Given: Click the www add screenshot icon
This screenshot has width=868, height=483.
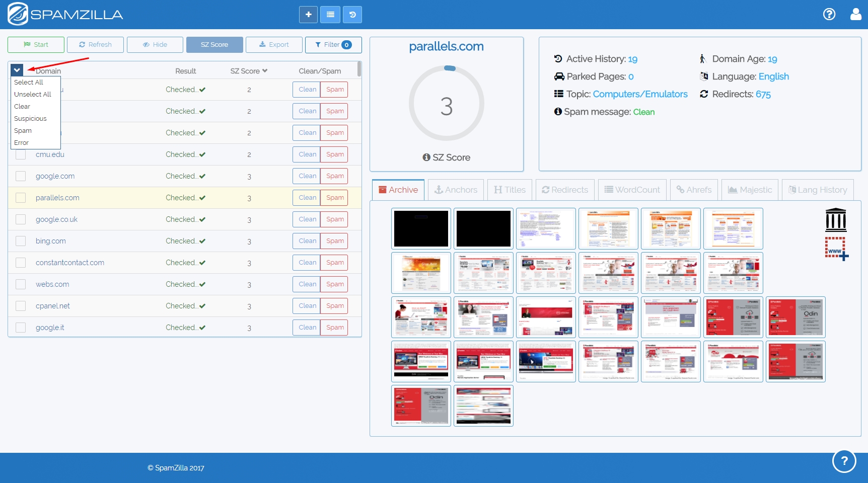Looking at the screenshot, I should pos(836,249).
